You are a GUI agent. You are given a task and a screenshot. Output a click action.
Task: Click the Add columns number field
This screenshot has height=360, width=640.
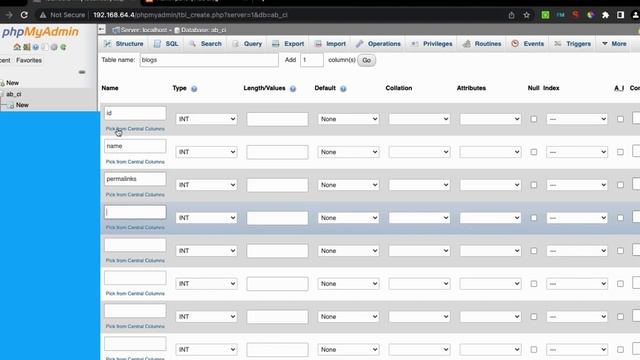click(312, 60)
